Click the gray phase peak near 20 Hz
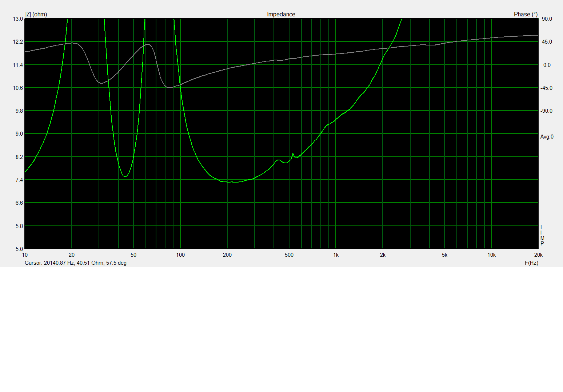Screen dimensions: 563x392 point(72,43)
